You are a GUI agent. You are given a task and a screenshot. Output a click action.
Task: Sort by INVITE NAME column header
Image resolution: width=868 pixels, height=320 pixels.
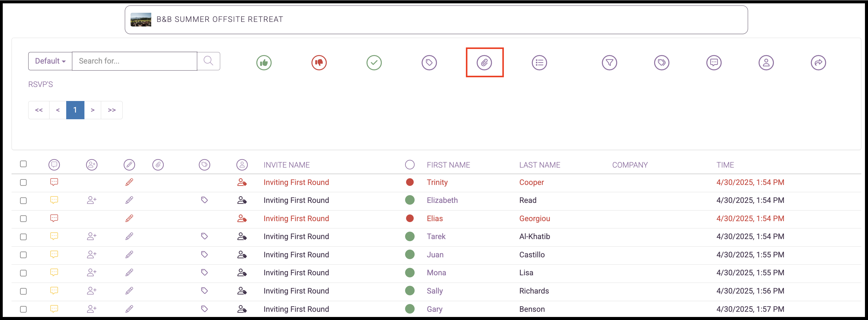(x=286, y=165)
